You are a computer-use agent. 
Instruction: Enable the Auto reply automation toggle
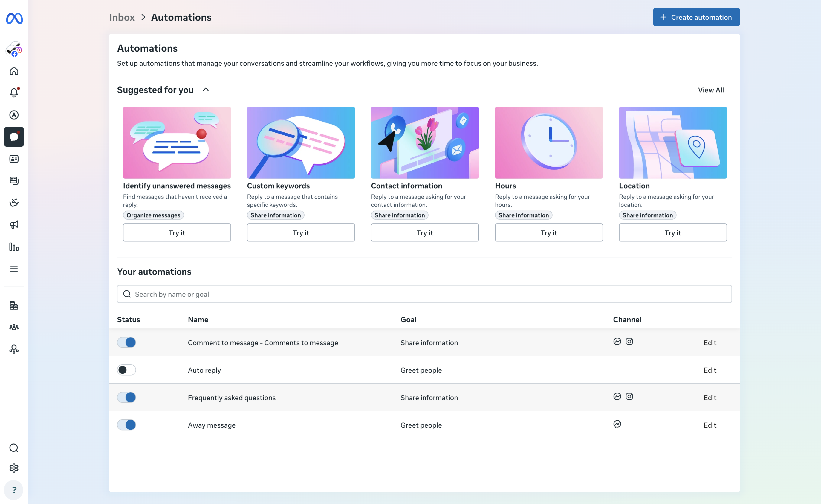point(126,370)
